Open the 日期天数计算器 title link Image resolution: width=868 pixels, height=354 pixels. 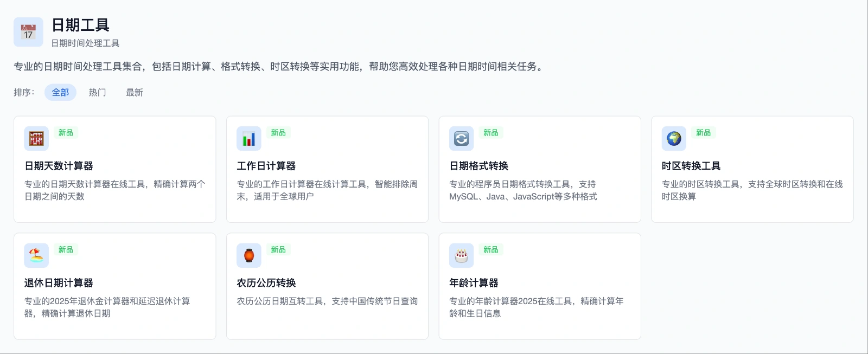click(59, 166)
